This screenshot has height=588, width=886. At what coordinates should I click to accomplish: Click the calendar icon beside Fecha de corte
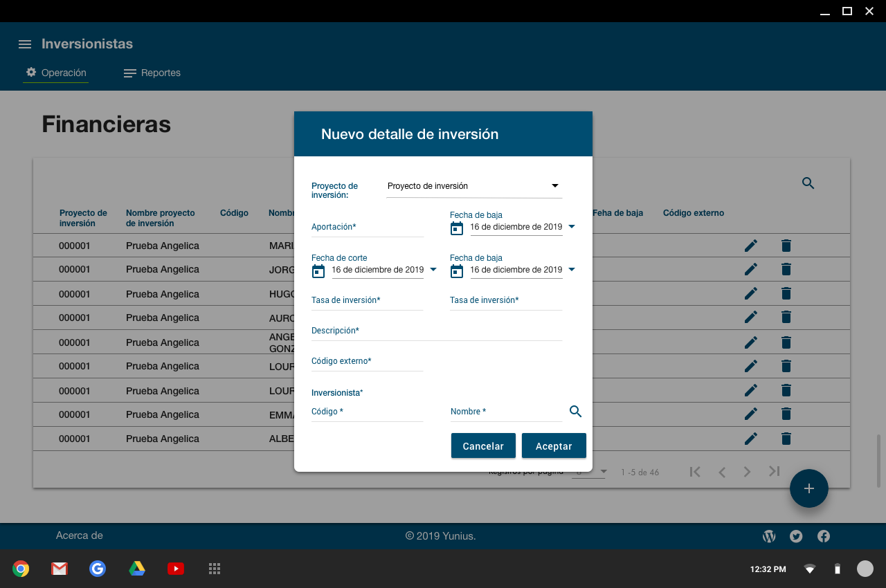pyautogui.click(x=318, y=270)
